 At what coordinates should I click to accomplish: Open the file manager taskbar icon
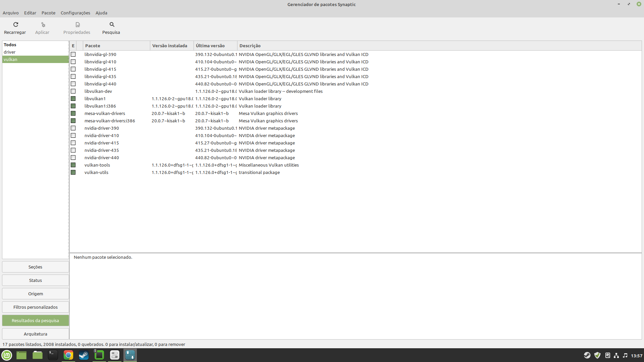(37, 355)
